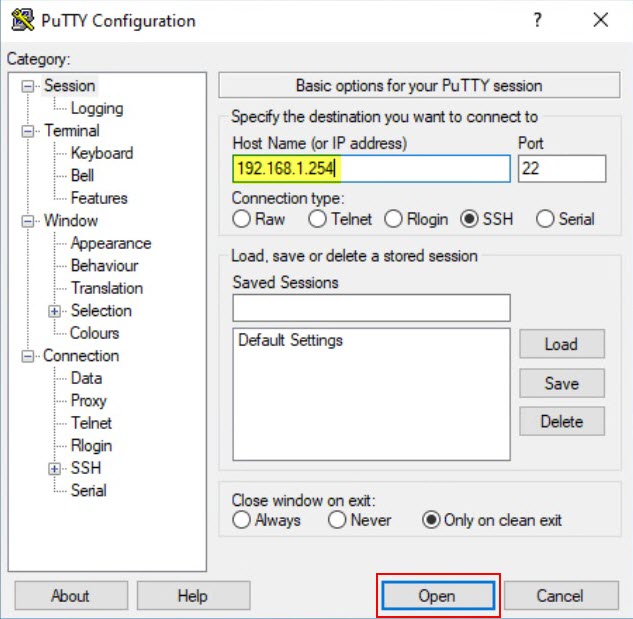Open the Logging category

click(x=97, y=108)
